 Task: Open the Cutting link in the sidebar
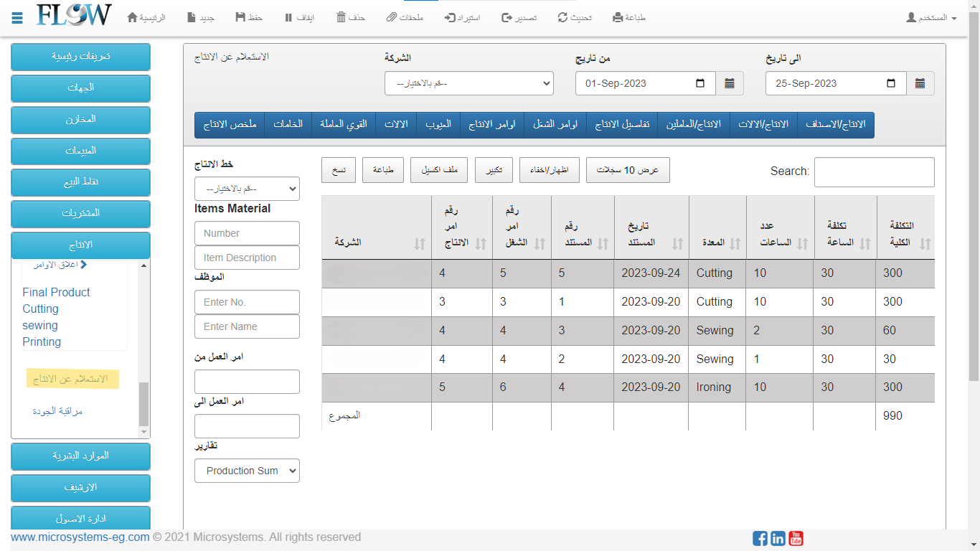[40, 309]
